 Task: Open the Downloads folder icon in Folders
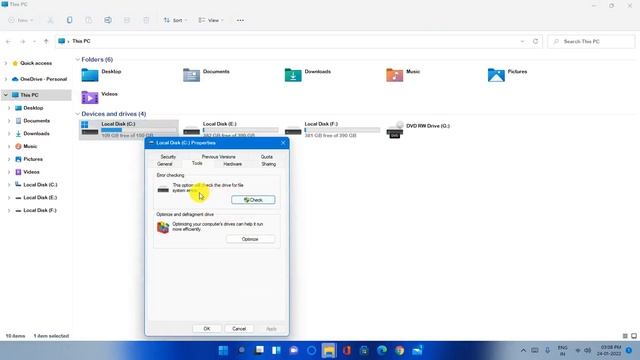(293, 75)
